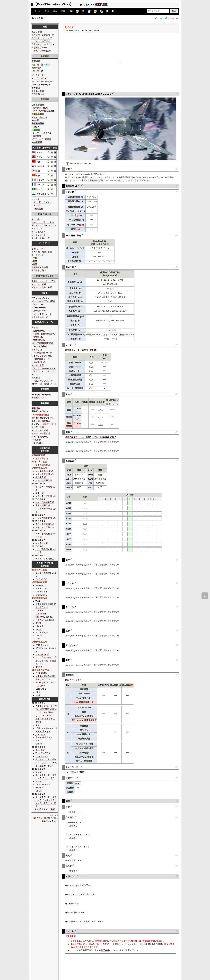The width and height of the screenshot is (210, 980).
Task: Click the pencil edit icon beside 機体性能
Action: click(x=75, y=267)
